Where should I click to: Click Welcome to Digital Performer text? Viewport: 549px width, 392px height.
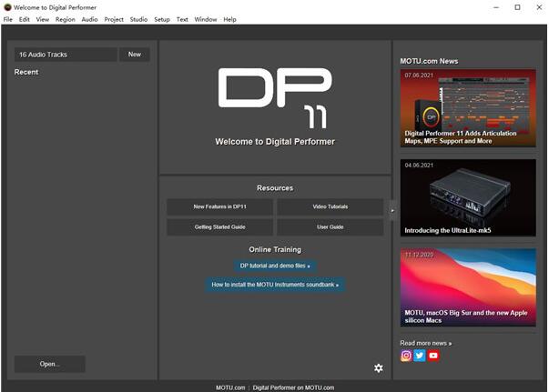(275, 142)
